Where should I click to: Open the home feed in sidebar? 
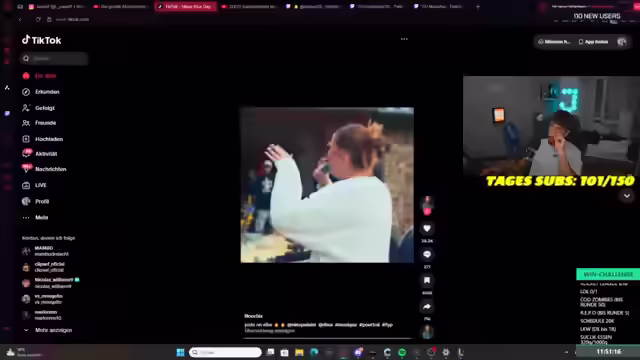pyautogui.click(x=40, y=76)
